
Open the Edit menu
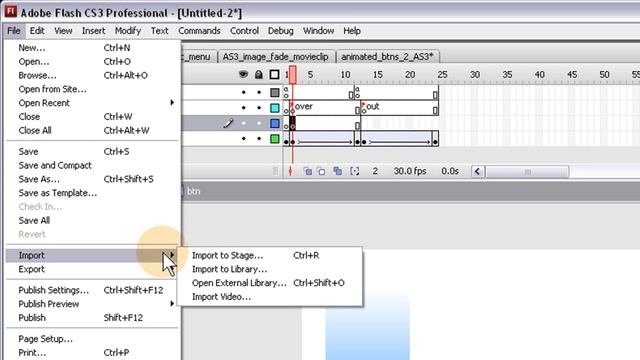tap(37, 31)
